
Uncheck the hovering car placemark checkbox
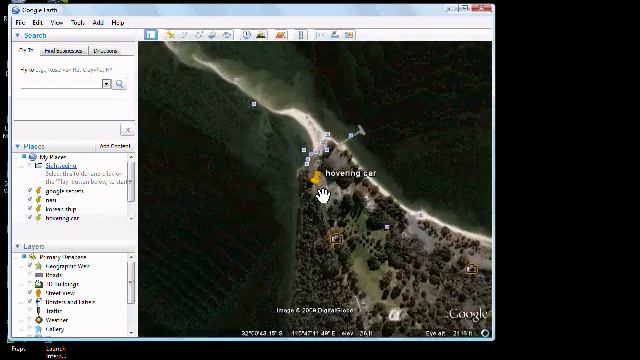30,218
